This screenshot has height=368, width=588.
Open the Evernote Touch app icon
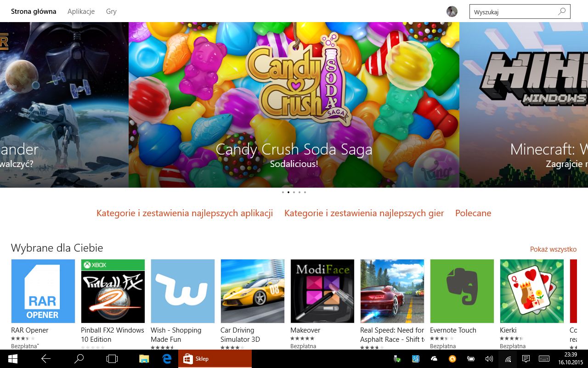[462, 291]
